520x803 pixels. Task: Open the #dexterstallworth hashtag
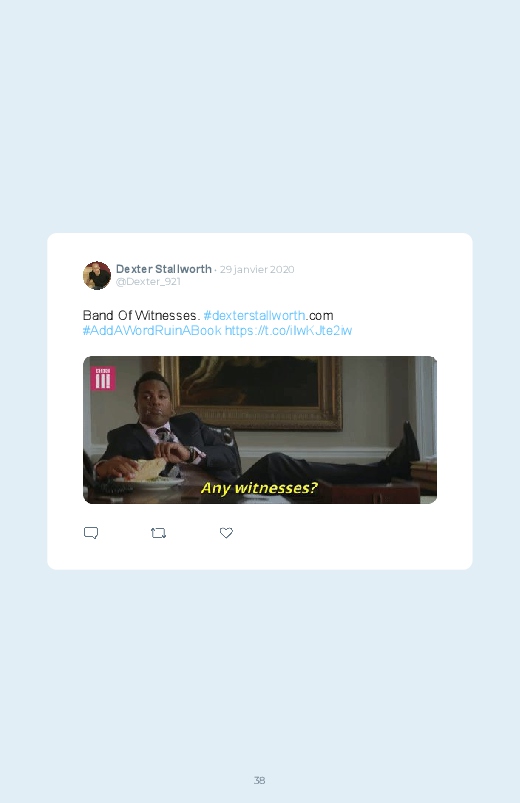coord(254,315)
